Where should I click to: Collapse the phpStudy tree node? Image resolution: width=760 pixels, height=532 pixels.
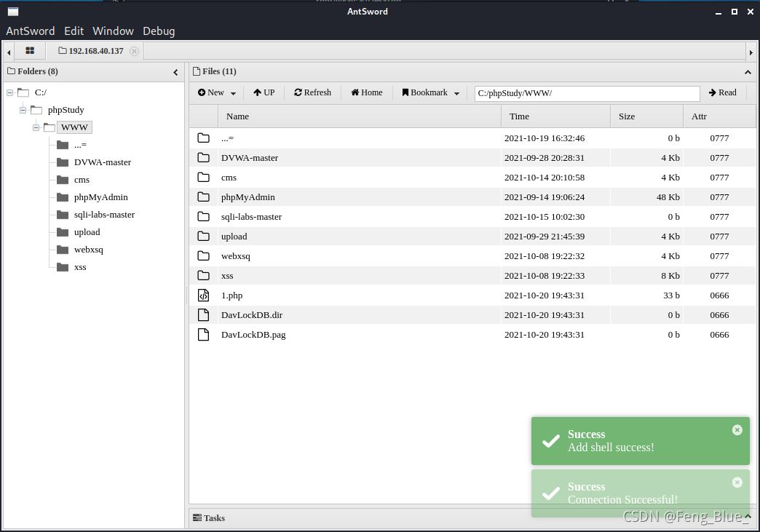tap(23, 110)
